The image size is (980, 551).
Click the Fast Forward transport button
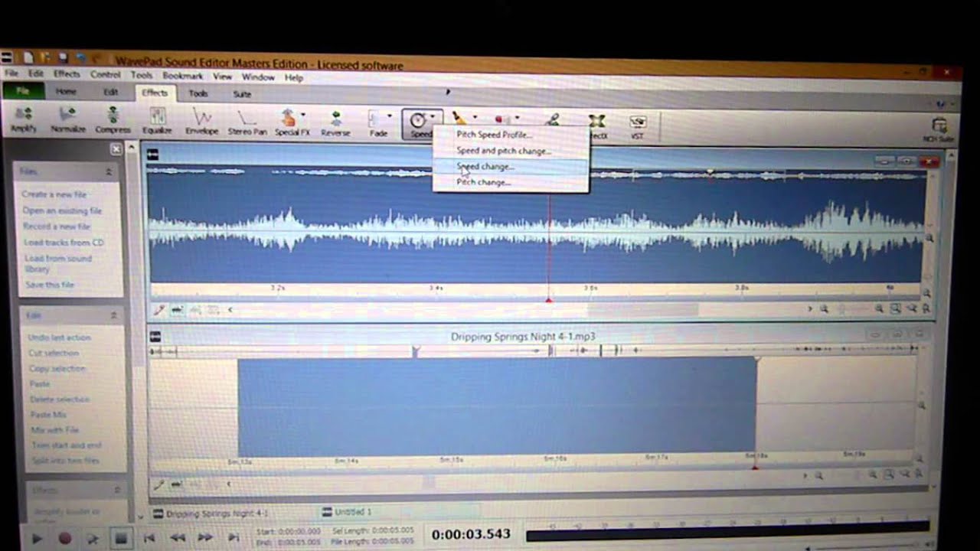click(206, 538)
